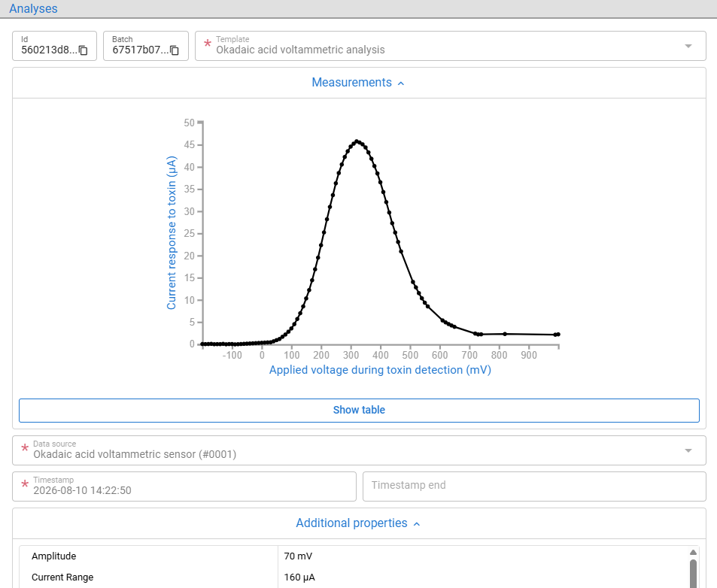The width and height of the screenshot is (717, 588).
Task: Collapse the Additional properties section
Action: [358, 523]
